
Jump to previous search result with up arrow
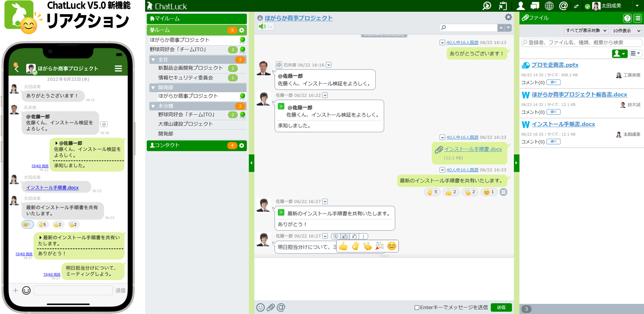(x=501, y=28)
